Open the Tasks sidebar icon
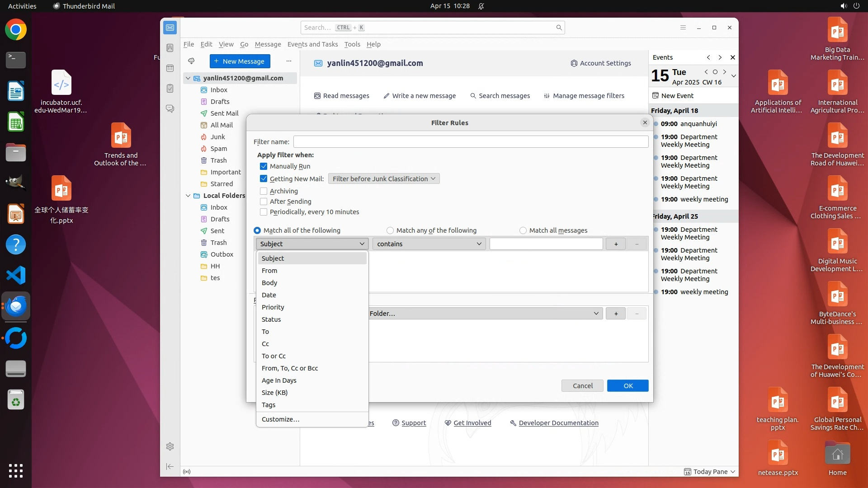 point(170,89)
